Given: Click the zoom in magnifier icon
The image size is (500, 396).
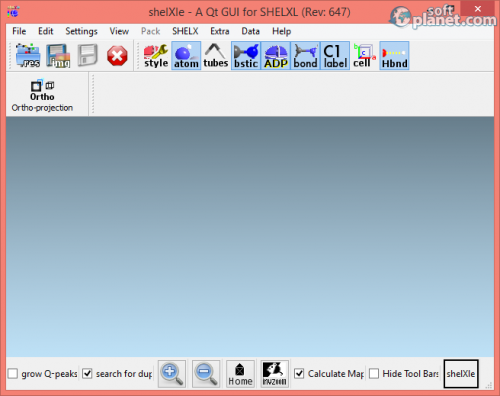Looking at the screenshot, I should (172, 373).
